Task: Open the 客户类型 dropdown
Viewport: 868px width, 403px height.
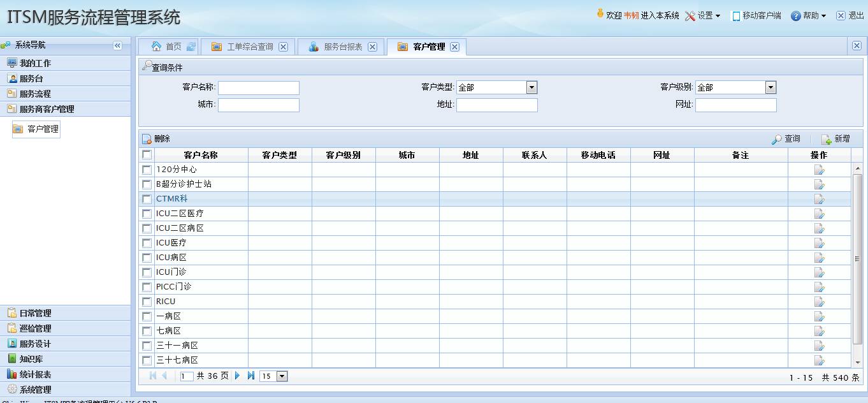Action: (530, 87)
